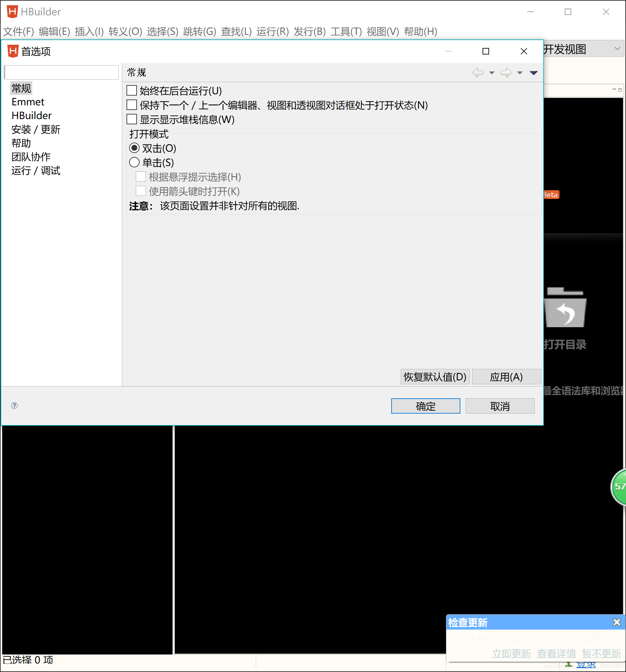Click the maximize panel icon under 开发视图

tap(620, 90)
